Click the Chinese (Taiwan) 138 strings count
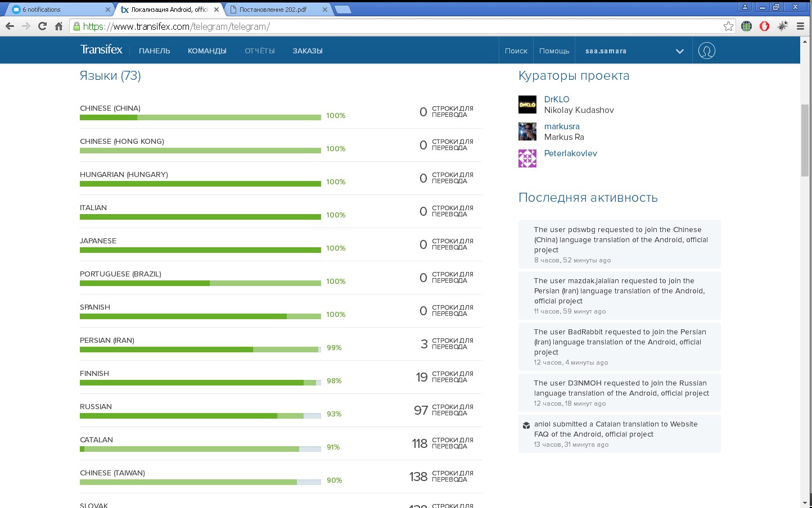 pos(418,477)
